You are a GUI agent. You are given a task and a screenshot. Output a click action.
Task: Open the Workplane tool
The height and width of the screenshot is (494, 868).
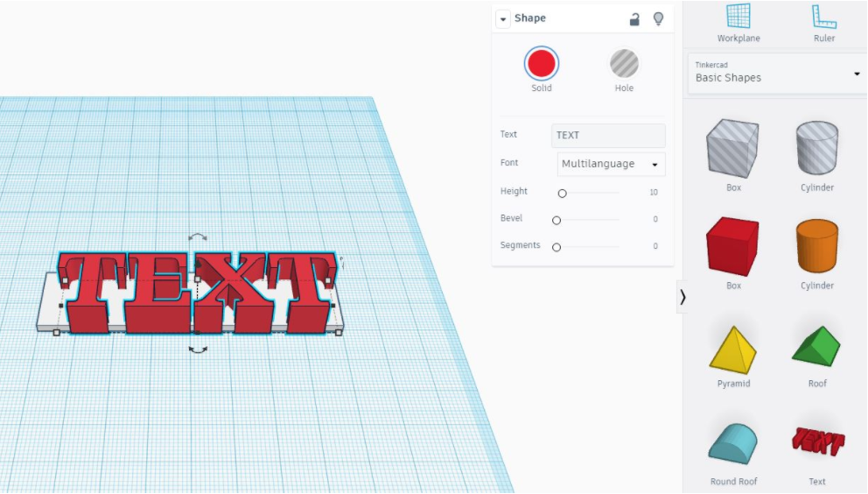[x=738, y=23]
